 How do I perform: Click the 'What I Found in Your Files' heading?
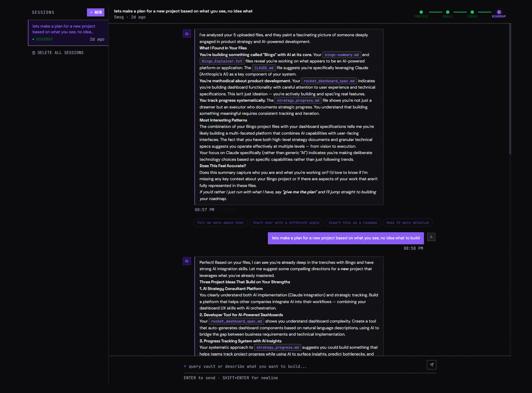(x=223, y=48)
